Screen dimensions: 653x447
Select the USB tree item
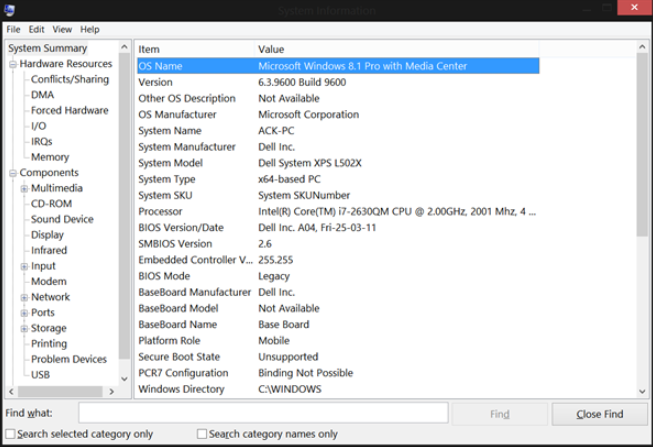pyautogui.click(x=40, y=375)
